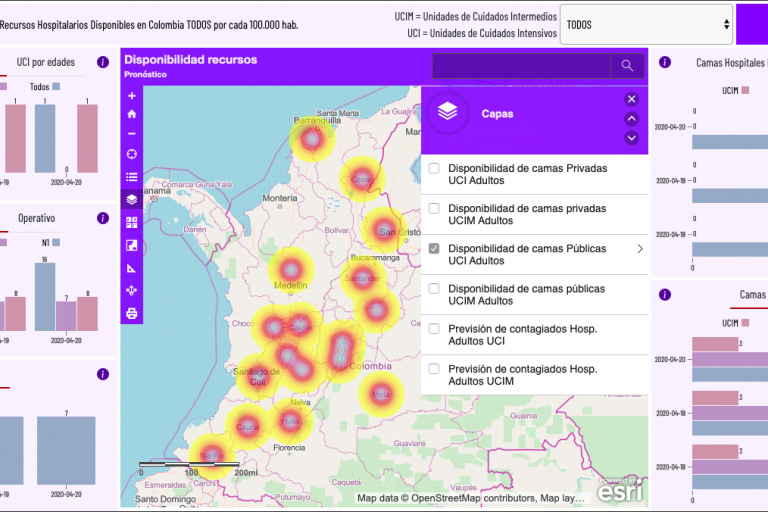
Task: Click the tall blue bar valued 16 in Operativo
Action: (x=45, y=297)
